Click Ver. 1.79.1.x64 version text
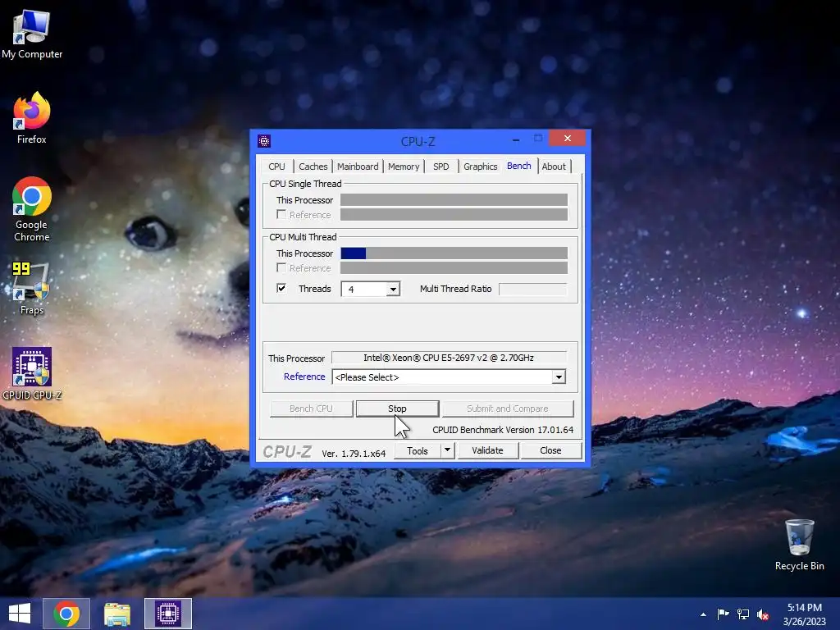This screenshot has height=630, width=840. (x=354, y=453)
